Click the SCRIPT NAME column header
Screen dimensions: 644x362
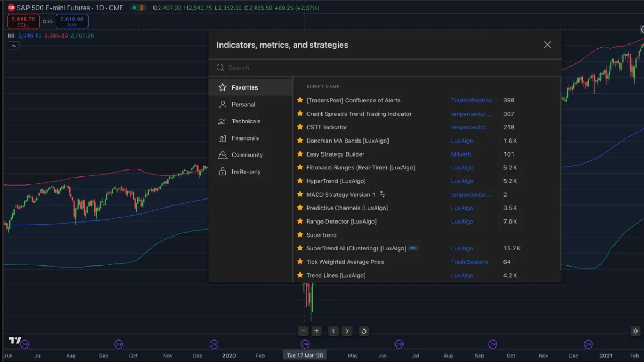tap(323, 86)
